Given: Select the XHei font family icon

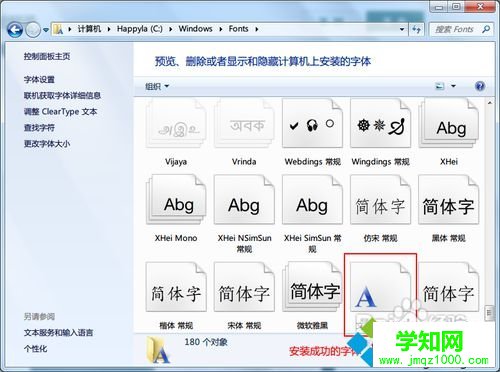Looking at the screenshot, I should click(x=449, y=123).
